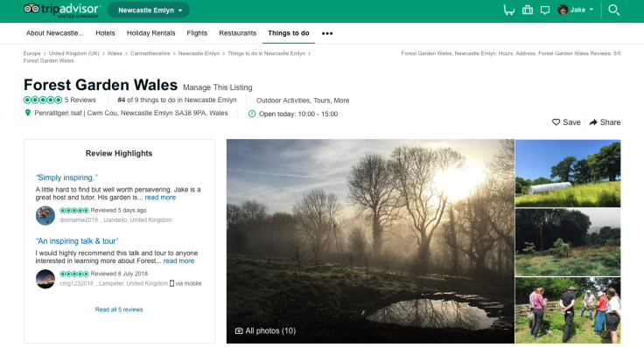Click cmg1232018 reviewer avatar
644x347 pixels.
(45, 279)
